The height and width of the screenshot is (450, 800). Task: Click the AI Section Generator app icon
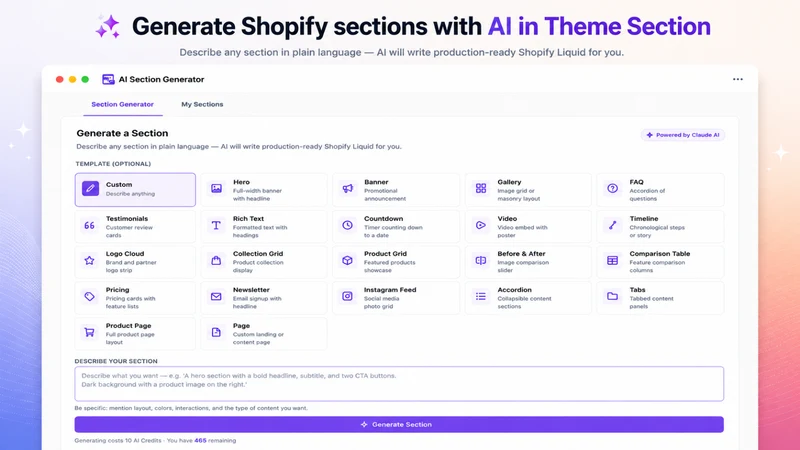[x=108, y=79]
